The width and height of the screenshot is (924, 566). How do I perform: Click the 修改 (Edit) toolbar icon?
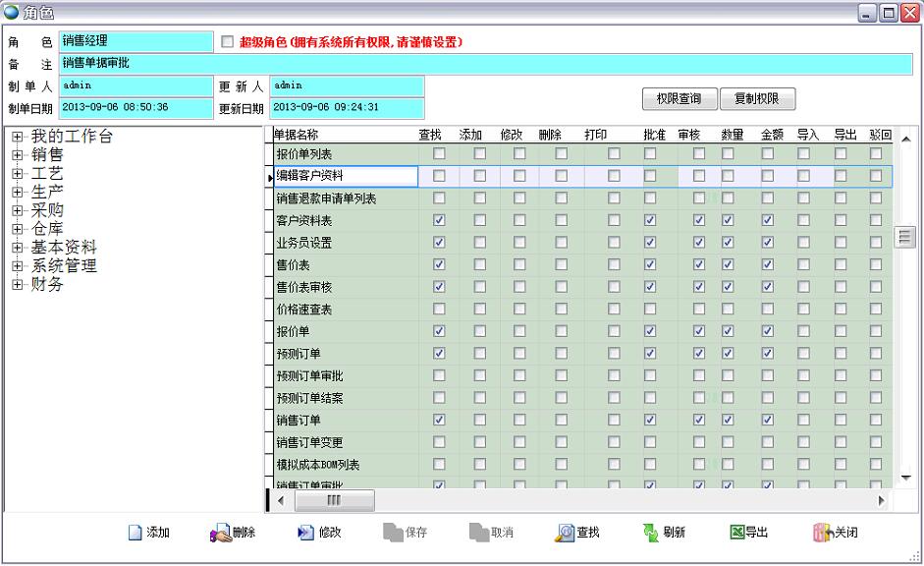pyautogui.click(x=305, y=533)
